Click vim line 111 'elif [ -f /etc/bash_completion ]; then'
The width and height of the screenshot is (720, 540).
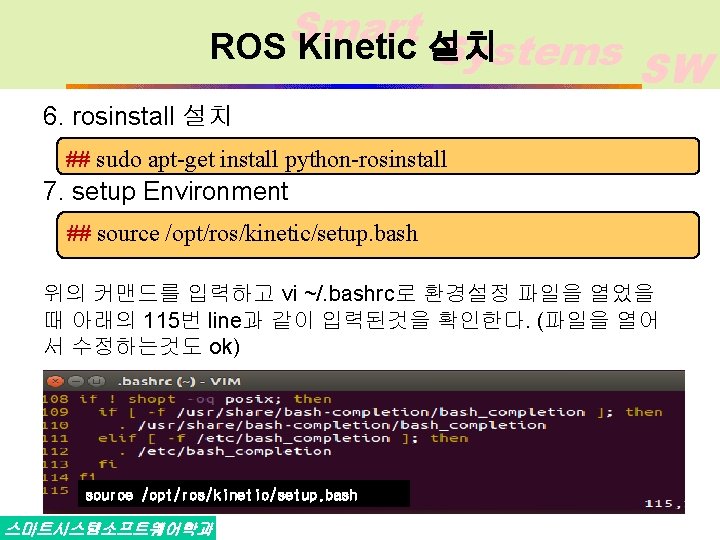(x=283, y=438)
